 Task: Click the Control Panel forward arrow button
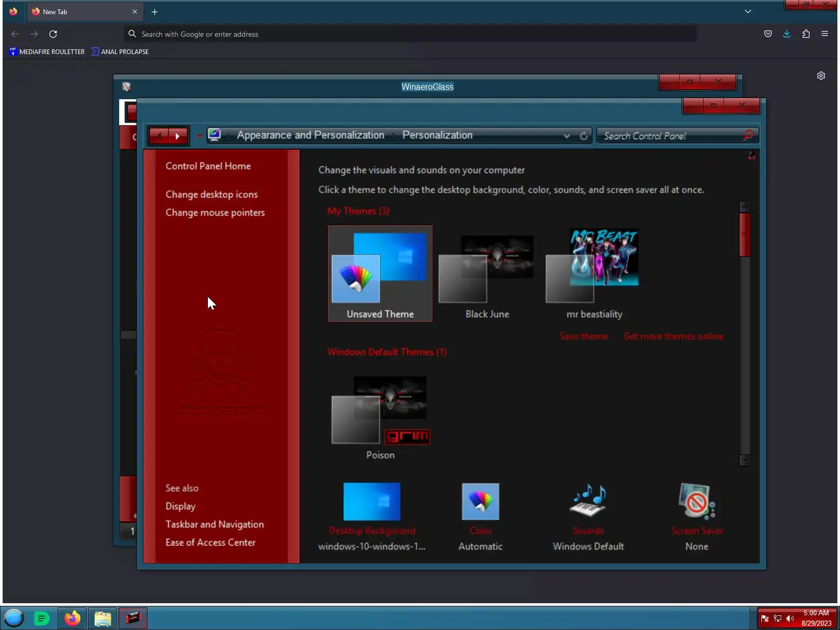point(178,136)
